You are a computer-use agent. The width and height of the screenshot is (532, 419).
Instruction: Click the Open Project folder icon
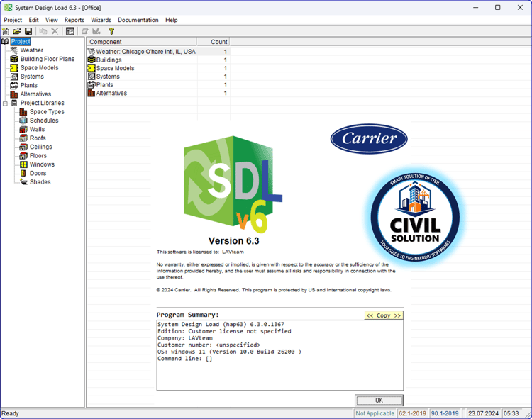point(16,31)
